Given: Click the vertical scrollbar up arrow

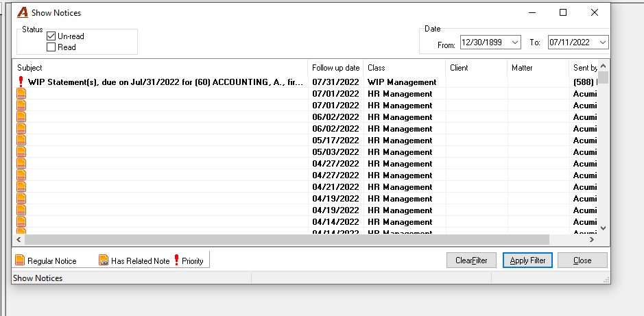Looking at the screenshot, I should pos(603,66).
